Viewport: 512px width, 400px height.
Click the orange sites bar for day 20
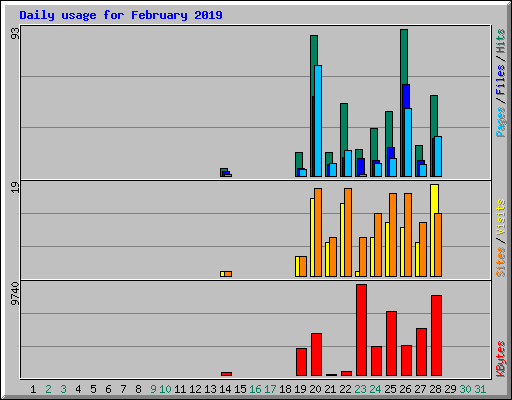(x=318, y=232)
